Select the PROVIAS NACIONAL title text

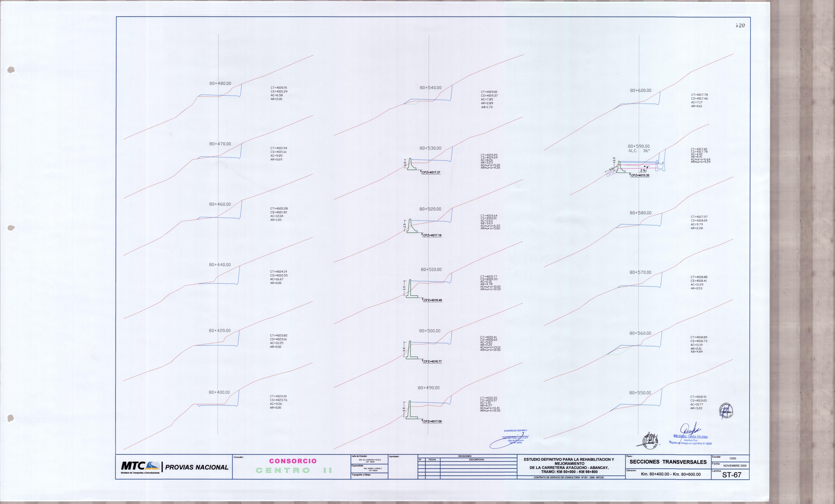[x=197, y=467]
